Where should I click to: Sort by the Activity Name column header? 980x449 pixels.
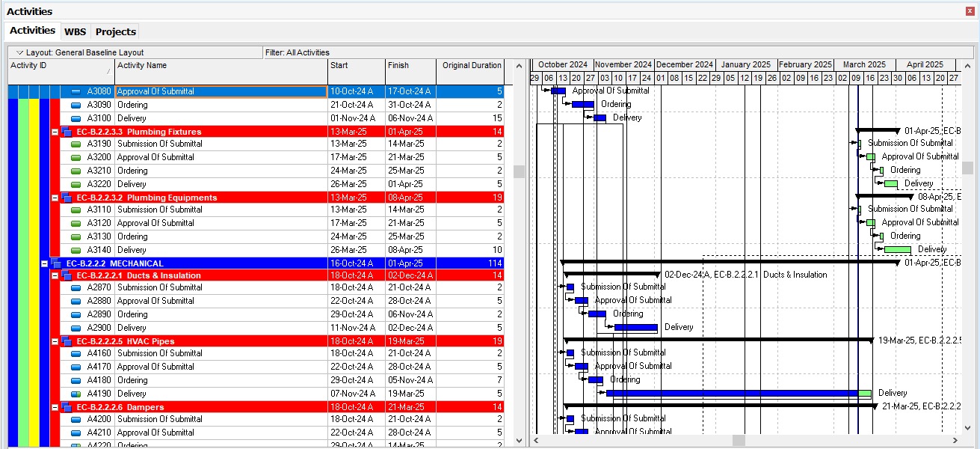221,72
